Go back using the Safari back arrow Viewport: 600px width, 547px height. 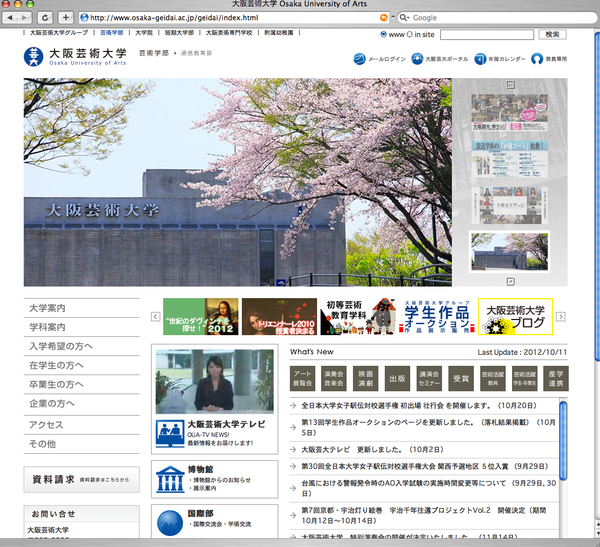click(x=10, y=18)
